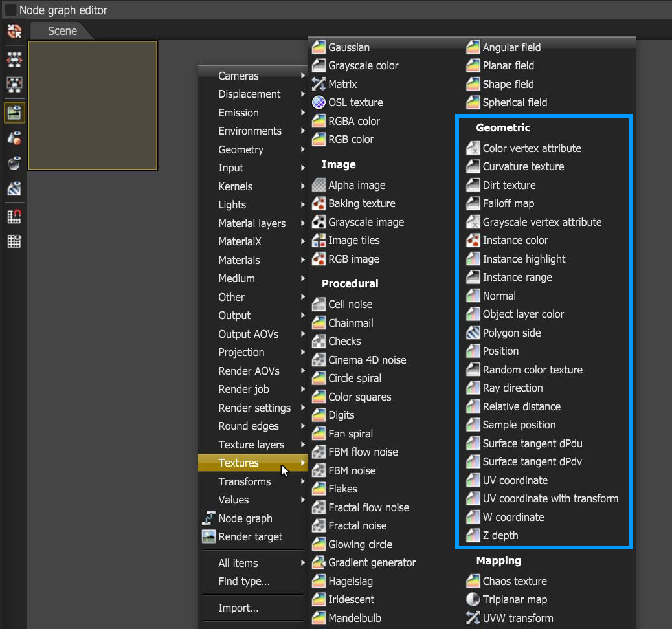Open the Values menu entry
Screen dimensions: 672x629
click(x=253, y=500)
